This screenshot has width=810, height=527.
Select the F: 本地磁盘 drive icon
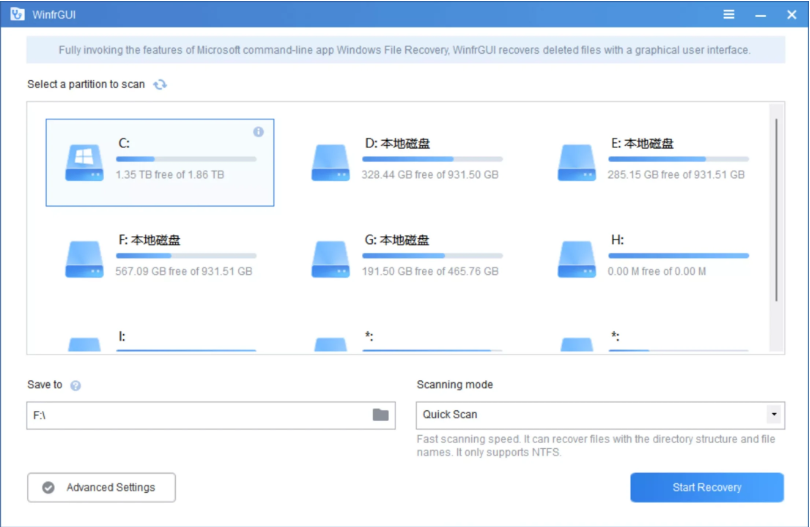84,259
